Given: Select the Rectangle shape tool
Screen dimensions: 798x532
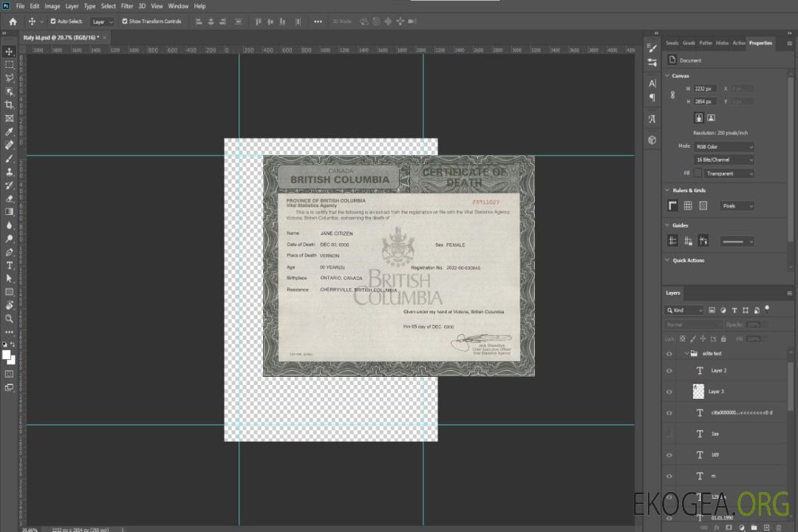Looking at the screenshot, I should click(9, 292).
